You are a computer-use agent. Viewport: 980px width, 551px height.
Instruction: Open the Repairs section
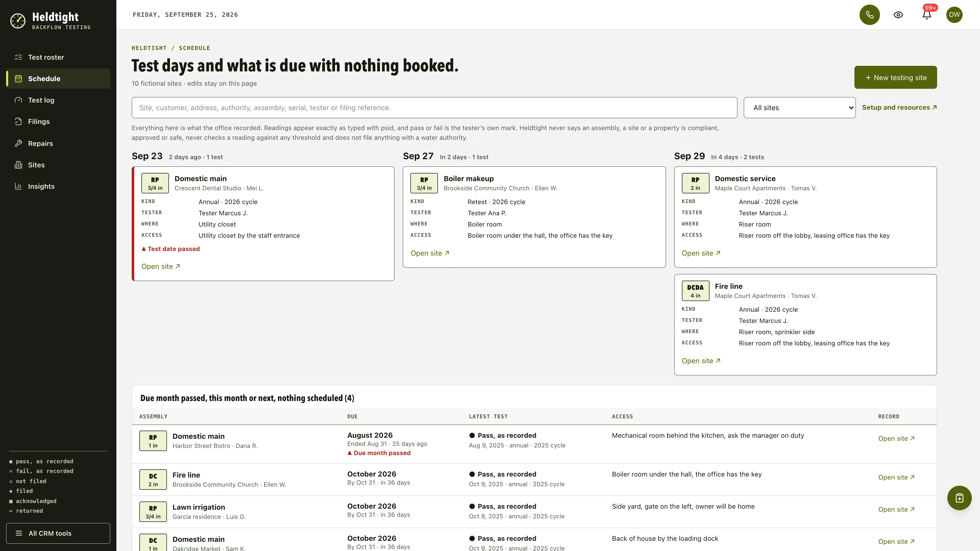point(58,143)
